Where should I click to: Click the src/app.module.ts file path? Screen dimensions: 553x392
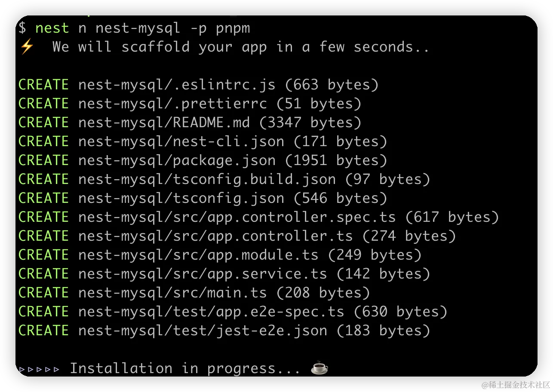[x=198, y=255]
